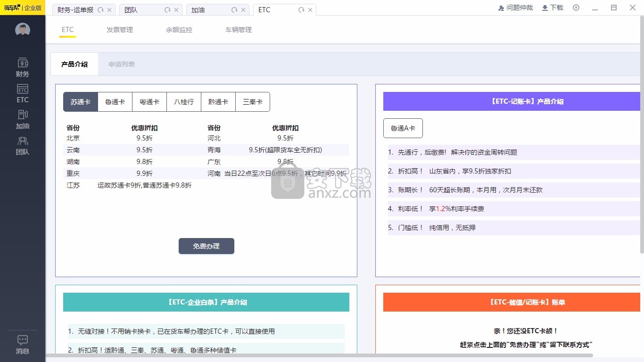This screenshot has height=362, width=644.
Task: Select the 产品介绍 tab
Action: pyautogui.click(x=74, y=64)
